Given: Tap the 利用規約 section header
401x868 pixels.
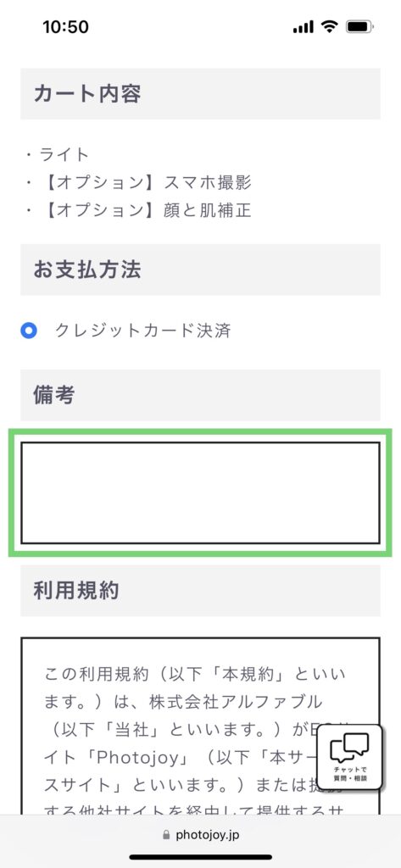Looking at the screenshot, I should [200, 591].
